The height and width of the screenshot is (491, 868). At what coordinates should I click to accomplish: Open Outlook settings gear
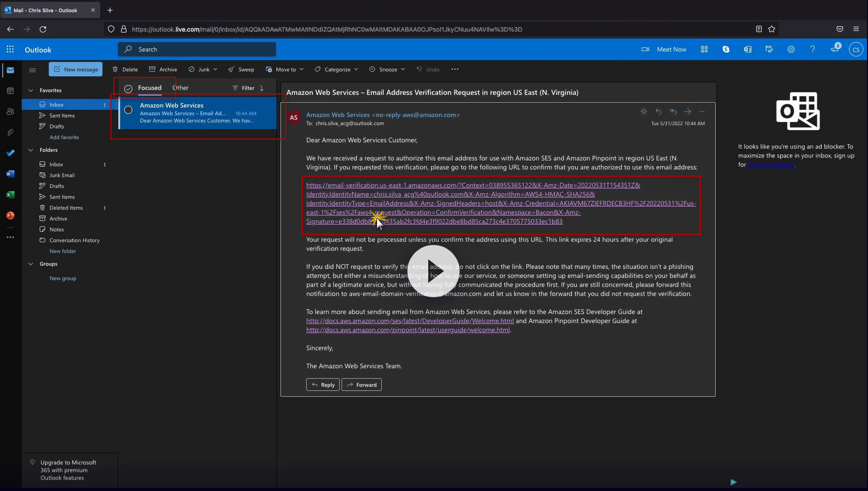(x=791, y=49)
